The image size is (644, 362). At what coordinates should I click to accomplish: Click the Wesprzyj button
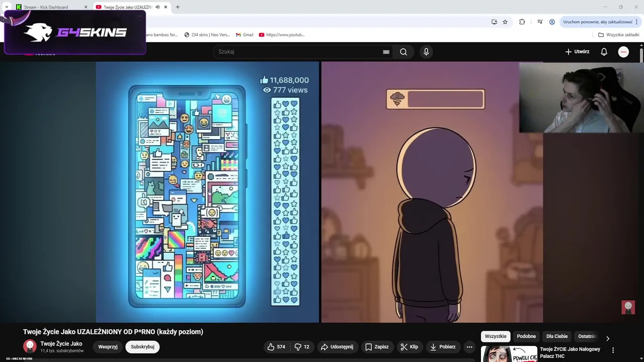point(108,347)
